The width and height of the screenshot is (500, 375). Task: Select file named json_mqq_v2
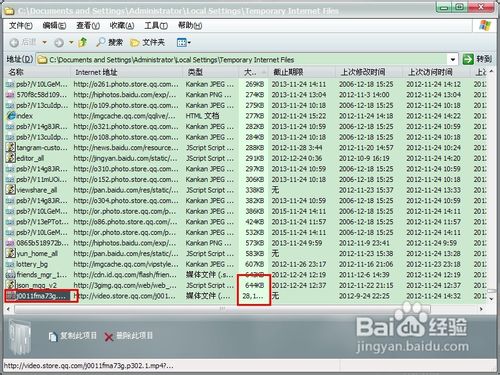[x=36, y=285]
